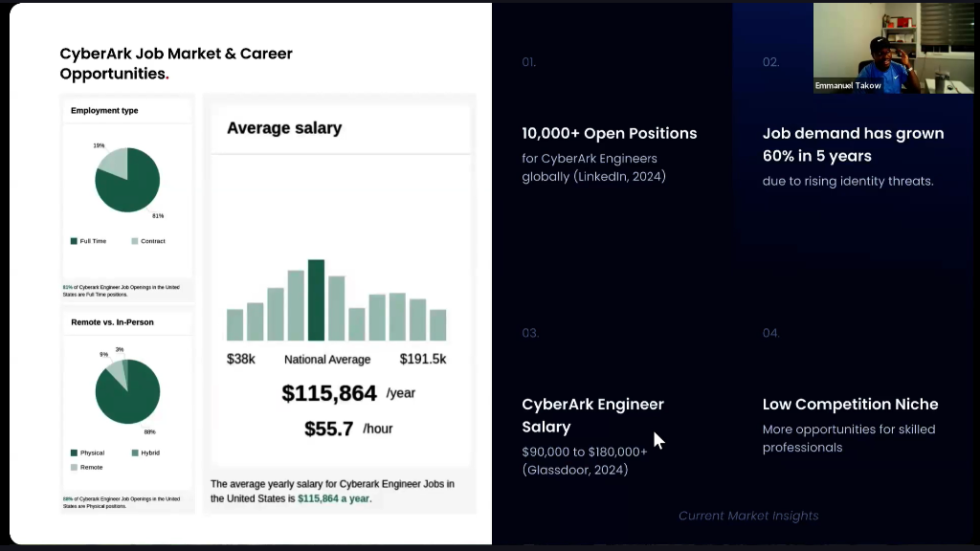
Task: Click 'due to rising identity threats.' text
Action: point(848,181)
